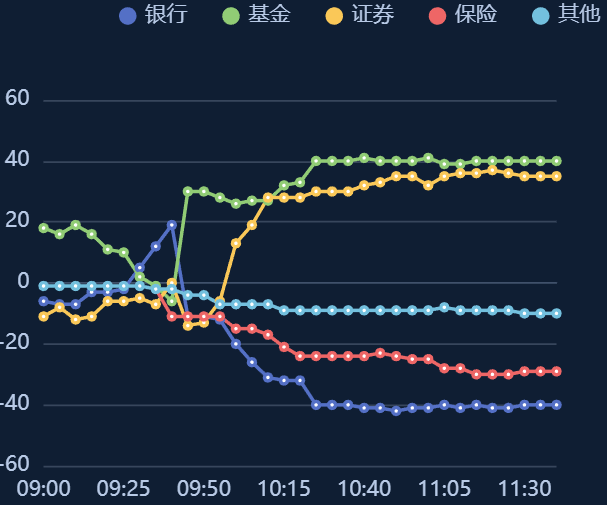Image resolution: width=607 pixels, height=505 pixels.
Task: Click the green 基金 legend circle
Action: click(x=231, y=15)
